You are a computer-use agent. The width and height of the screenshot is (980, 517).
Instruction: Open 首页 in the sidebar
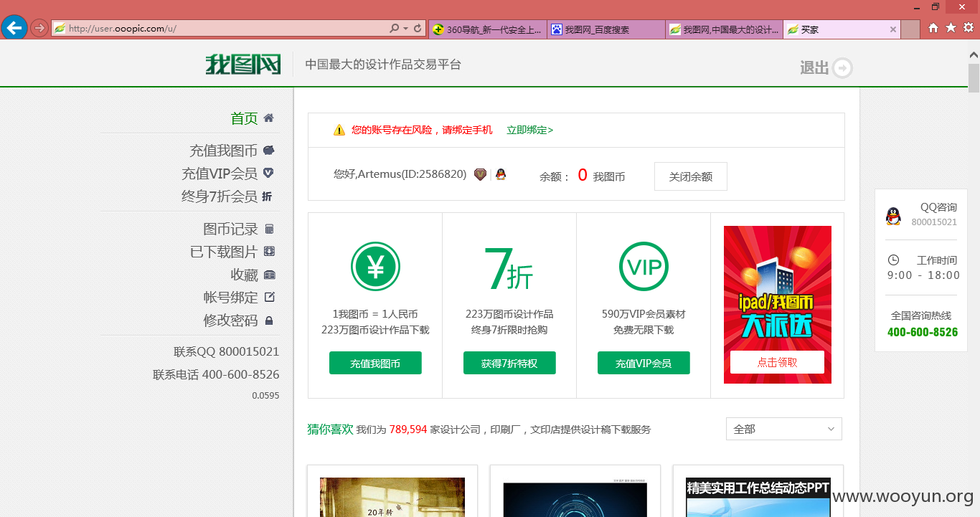tap(244, 118)
